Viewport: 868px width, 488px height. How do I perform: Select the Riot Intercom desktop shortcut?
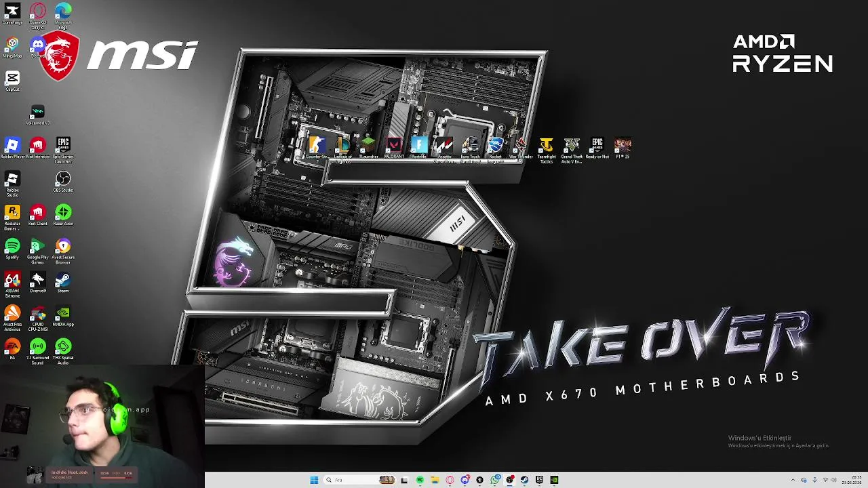pyautogui.click(x=38, y=148)
